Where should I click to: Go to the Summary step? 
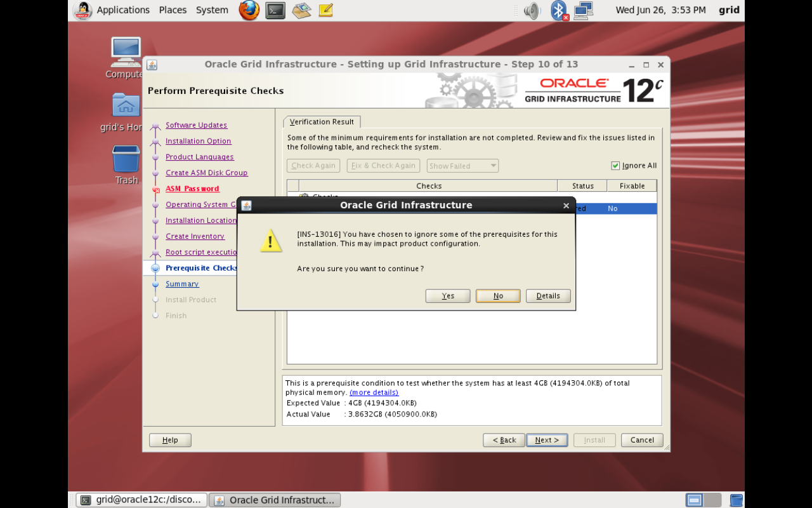(x=182, y=284)
